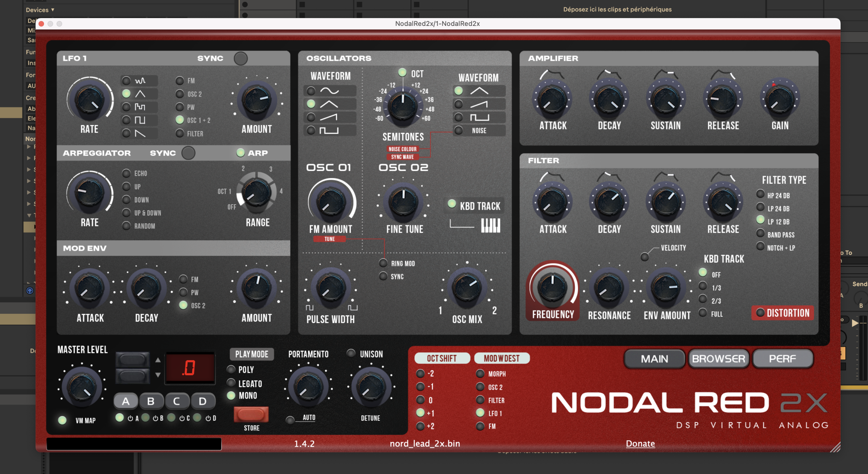
Task: Select the LFO 1 sawtooth waveform icon
Action: 140,133
